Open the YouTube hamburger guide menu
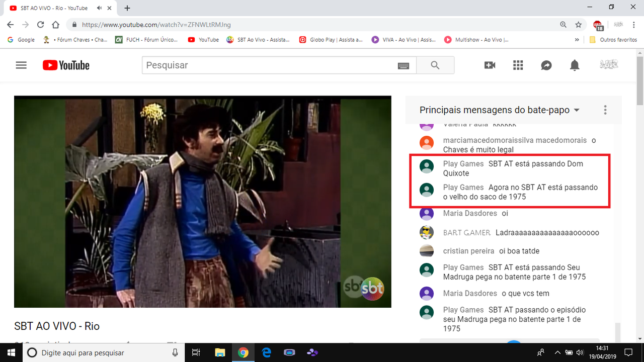Viewport: 644px width, 362px height. 21,65
